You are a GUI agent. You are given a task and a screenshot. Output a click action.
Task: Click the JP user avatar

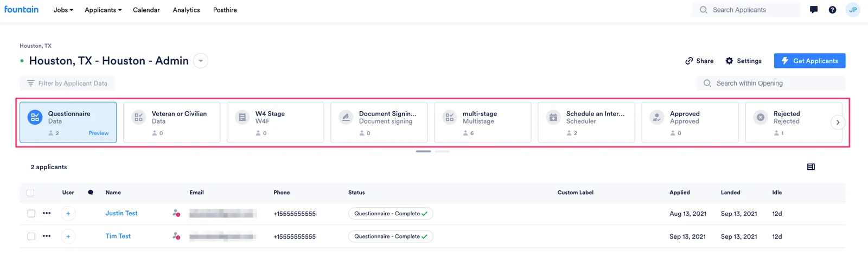(853, 10)
